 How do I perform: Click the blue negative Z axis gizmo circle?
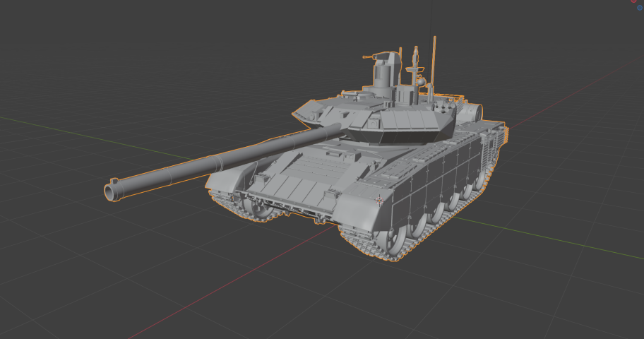coord(640,8)
